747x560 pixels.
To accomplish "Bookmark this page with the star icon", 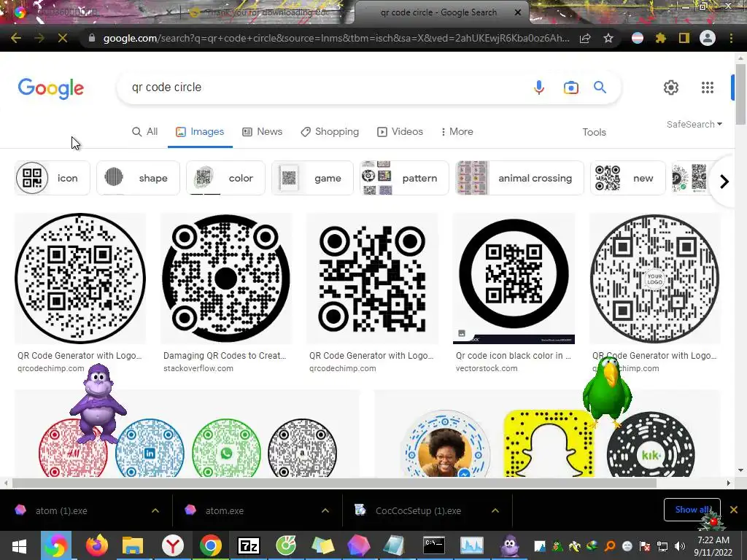I will tap(608, 38).
